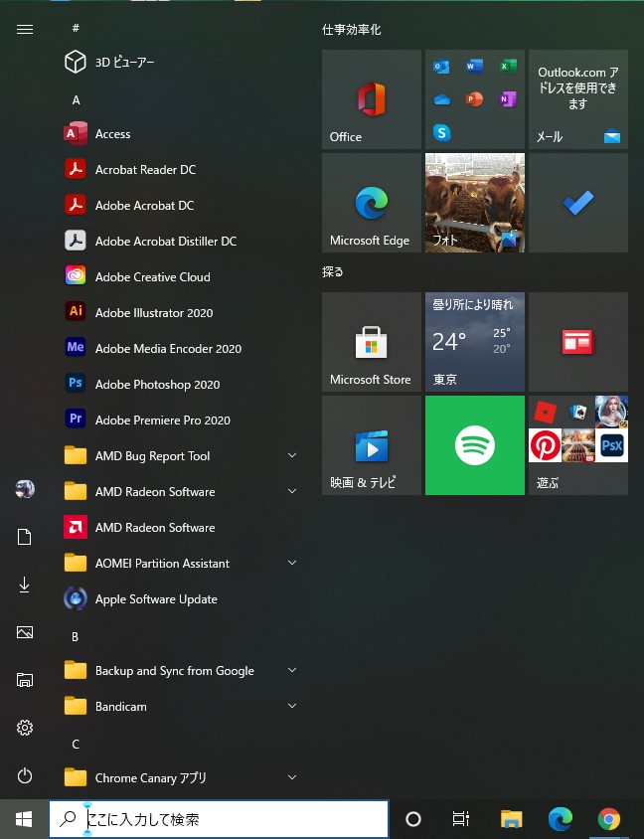This screenshot has height=839, width=644.
Task: Open the 映画 & テレビ tile
Action: click(x=372, y=445)
